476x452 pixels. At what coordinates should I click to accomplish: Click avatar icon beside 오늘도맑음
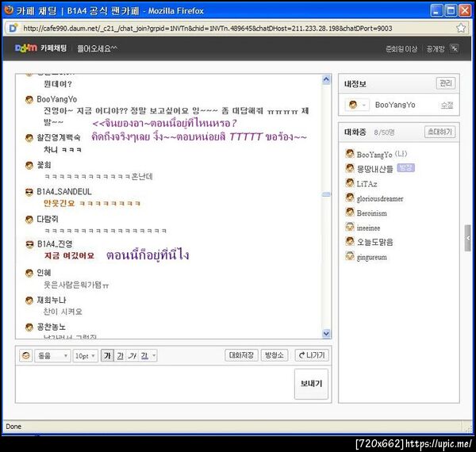pyautogui.click(x=350, y=242)
